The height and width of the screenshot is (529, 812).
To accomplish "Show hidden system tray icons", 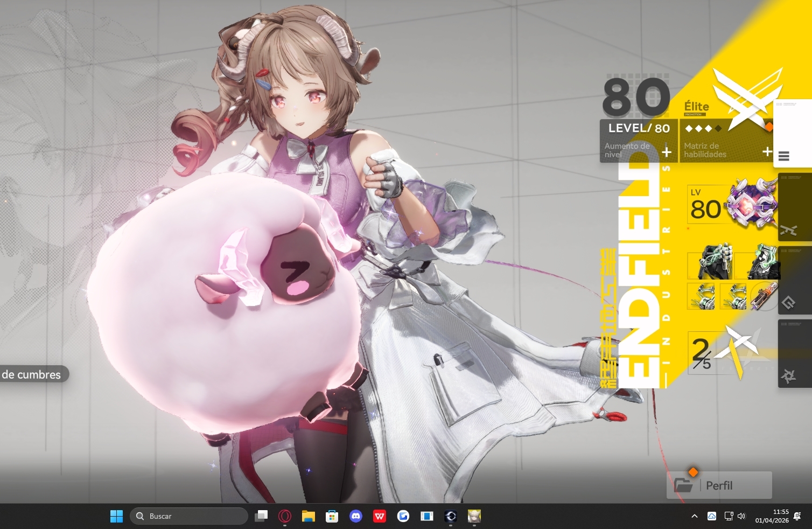I will (x=695, y=516).
